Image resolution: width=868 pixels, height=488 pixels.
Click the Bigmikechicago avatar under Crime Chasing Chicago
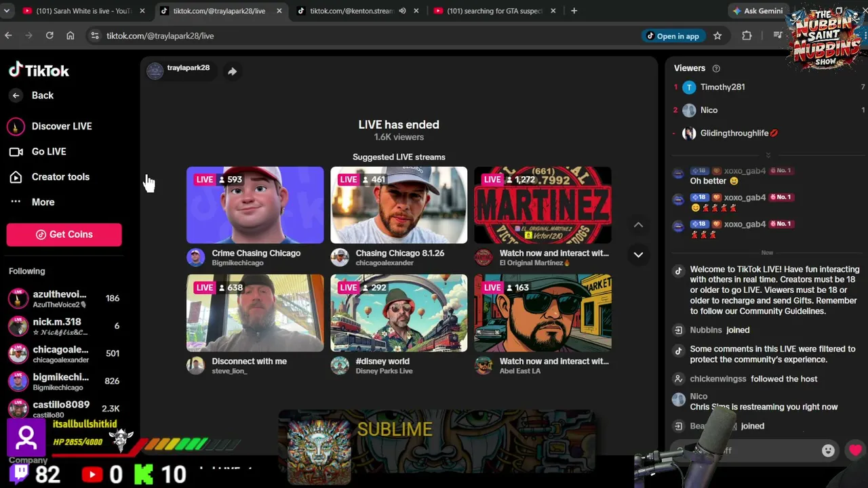(x=195, y=258)
